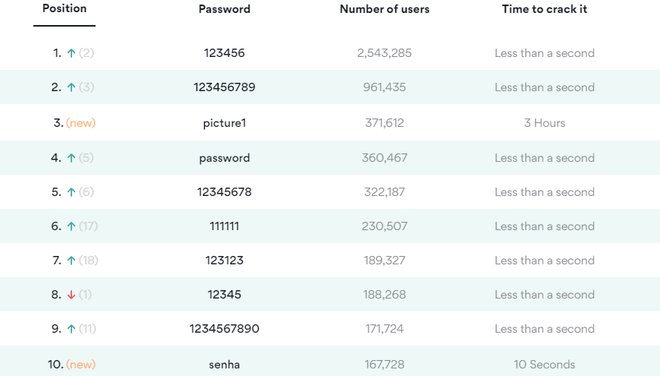Viewport: 660px width, 376px height.
Task: Click the orange (new) label for picture1
Action: (x=81, y=123)
